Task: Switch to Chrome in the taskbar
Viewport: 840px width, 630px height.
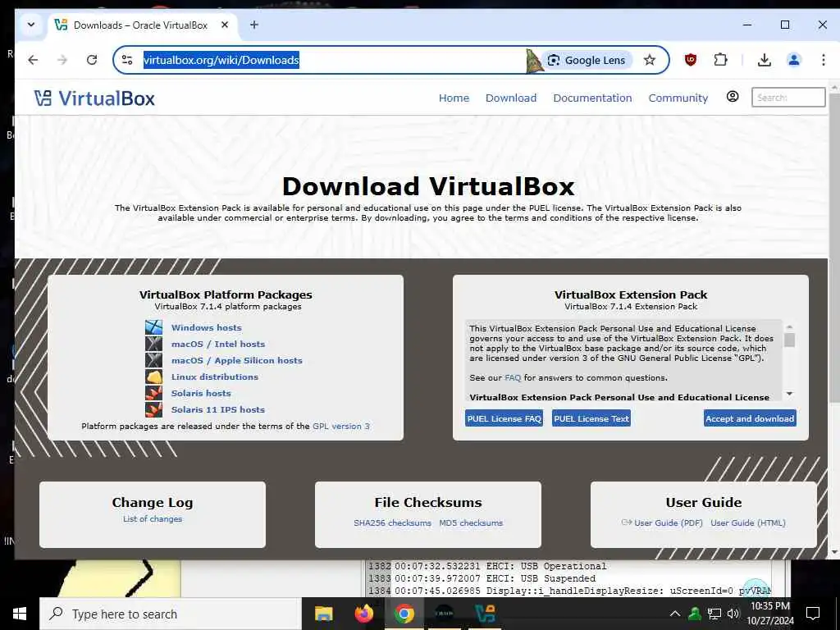Action: 404,614
